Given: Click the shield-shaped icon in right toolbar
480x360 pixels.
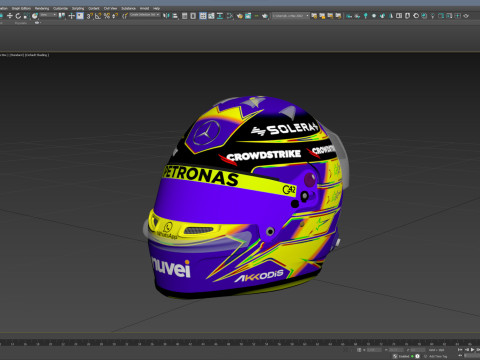Looking at the screenshot, I should click(407, 16).
